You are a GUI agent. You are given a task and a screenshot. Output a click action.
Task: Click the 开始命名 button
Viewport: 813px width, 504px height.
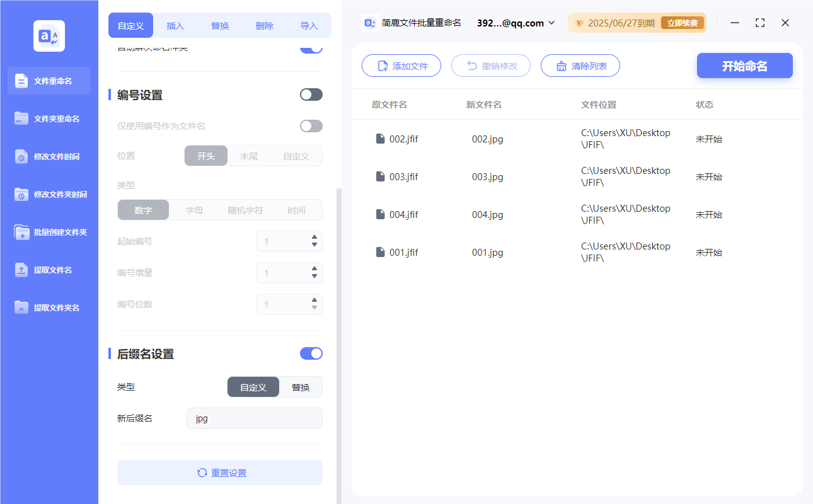744,66
